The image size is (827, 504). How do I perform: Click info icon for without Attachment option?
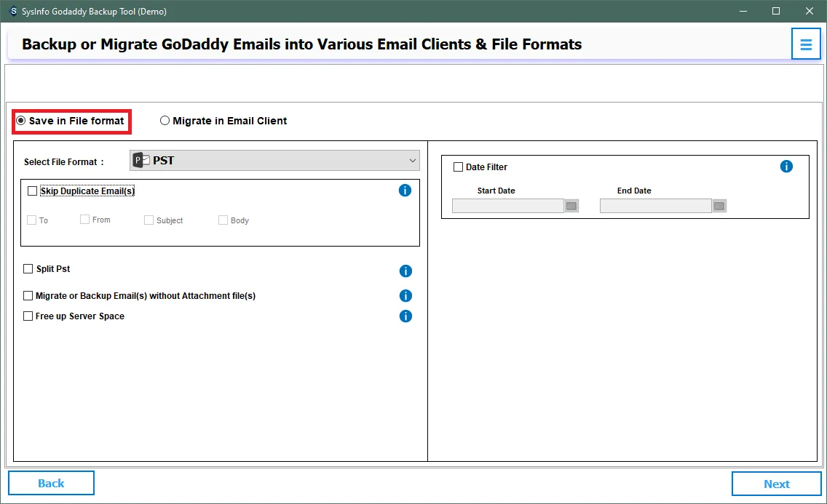click(405, 296)
